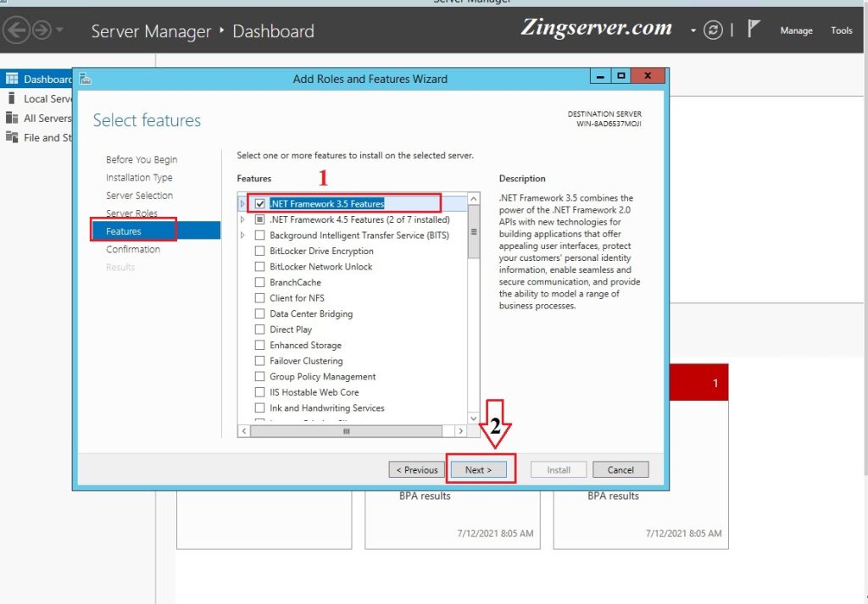Click the wizard title bar icon
Screen dimensions: 868x604
click(x=85, y=79)
